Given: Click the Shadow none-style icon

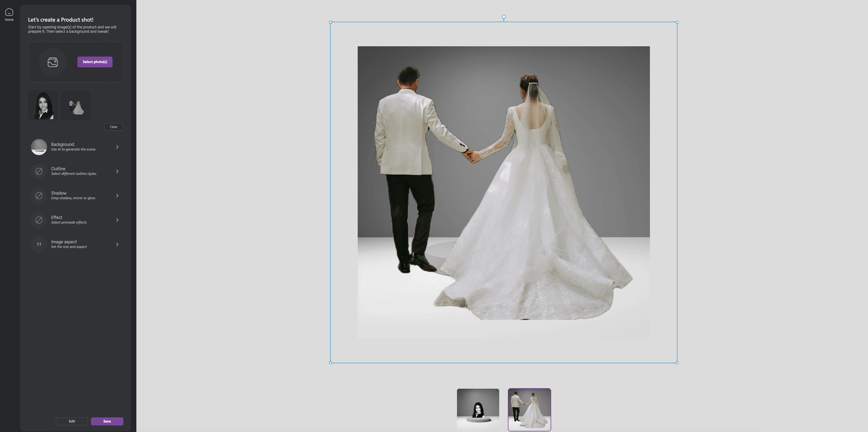Looking at the screenshot, I should click(39, 196).
